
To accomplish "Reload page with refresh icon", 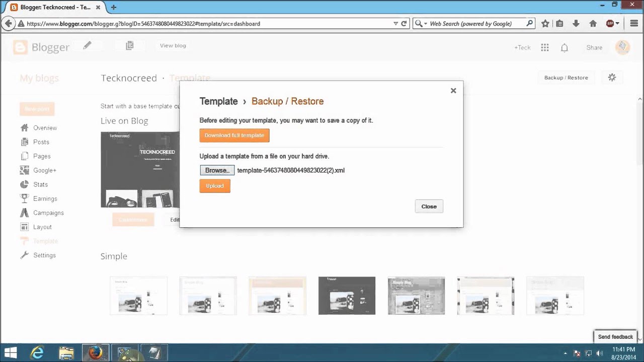I will [404, 24].
